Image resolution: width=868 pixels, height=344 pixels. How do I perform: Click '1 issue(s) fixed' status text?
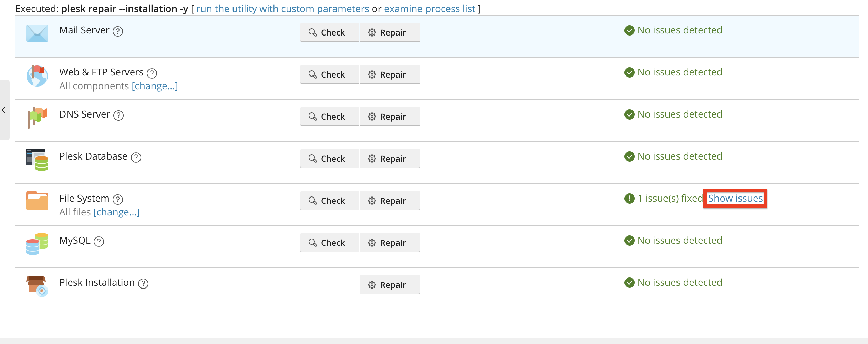[x=670, y=198]
